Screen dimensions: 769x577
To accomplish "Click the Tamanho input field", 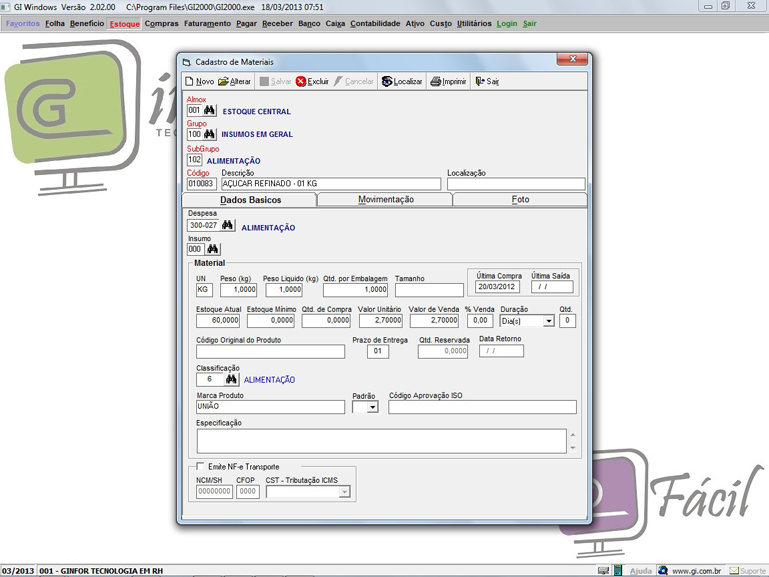I will 429,290.
